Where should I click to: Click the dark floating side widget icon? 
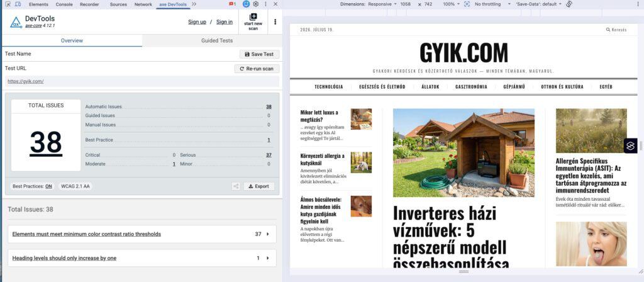click(x=630, y=145)
